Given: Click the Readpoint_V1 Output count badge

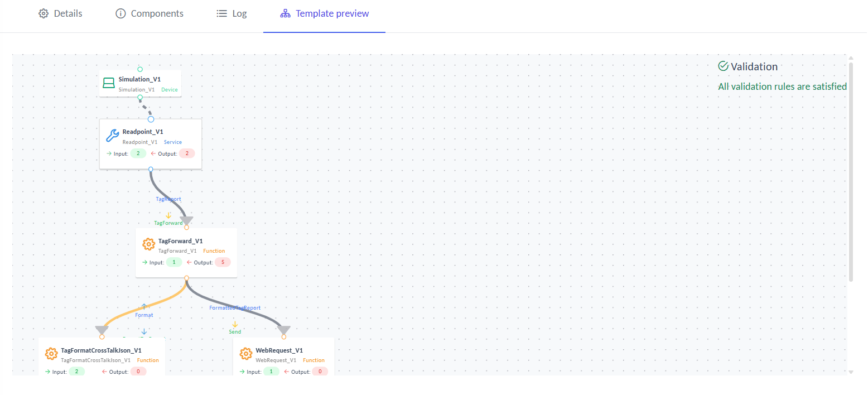Looking at the screenshot, I should (x=186, y=153).
